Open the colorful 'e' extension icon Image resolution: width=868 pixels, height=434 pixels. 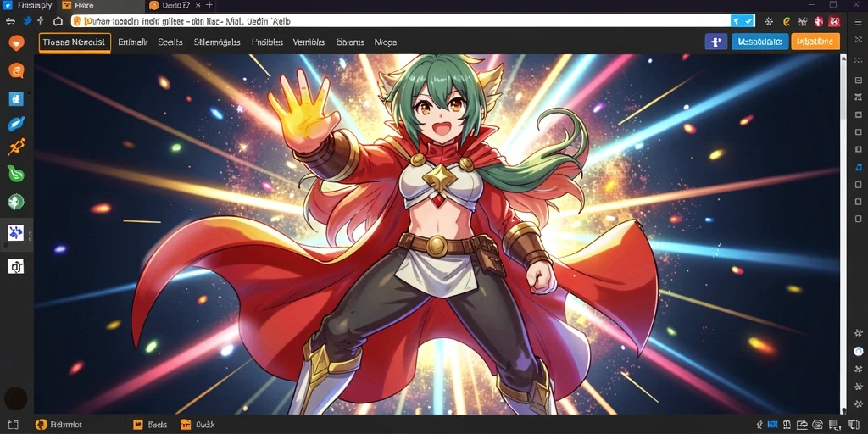tap(786, 21)
